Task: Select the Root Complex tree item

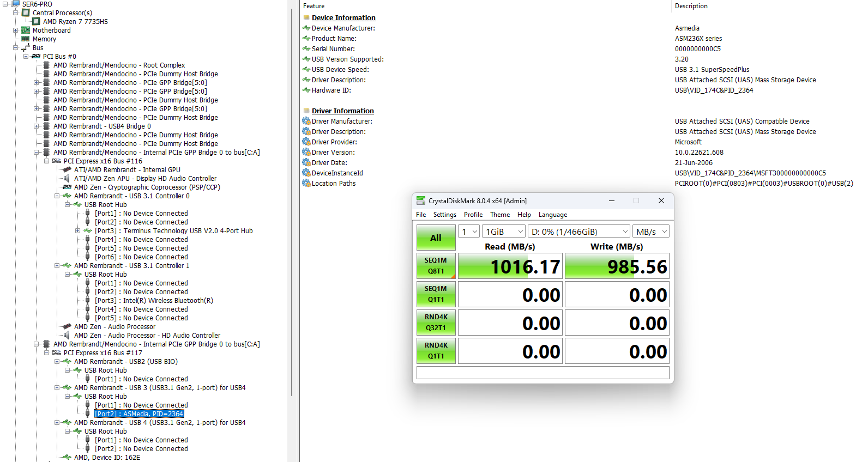Action: tap(119, 65)
